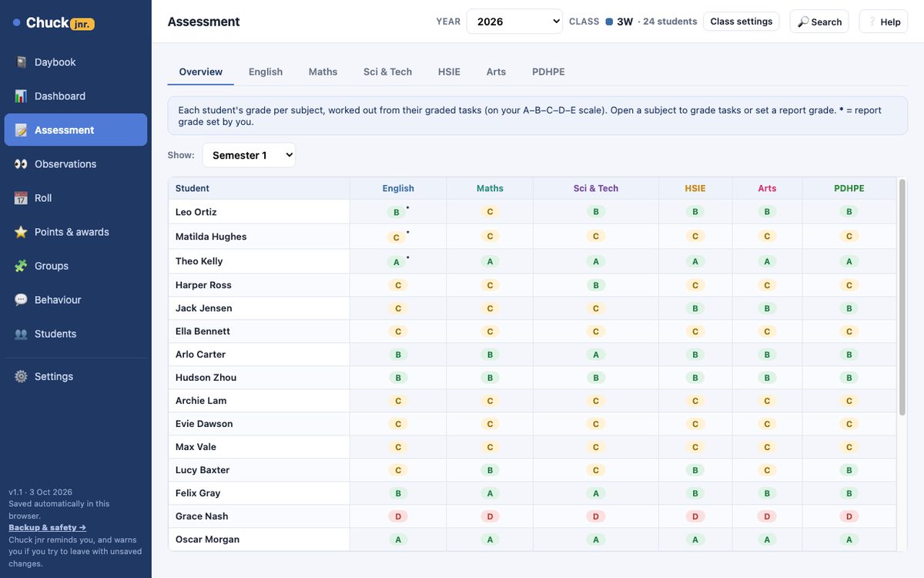Open the Semester 1 show dropdown
The width and height of the screenshot is (924, 578).
click(x=249, y=155)
